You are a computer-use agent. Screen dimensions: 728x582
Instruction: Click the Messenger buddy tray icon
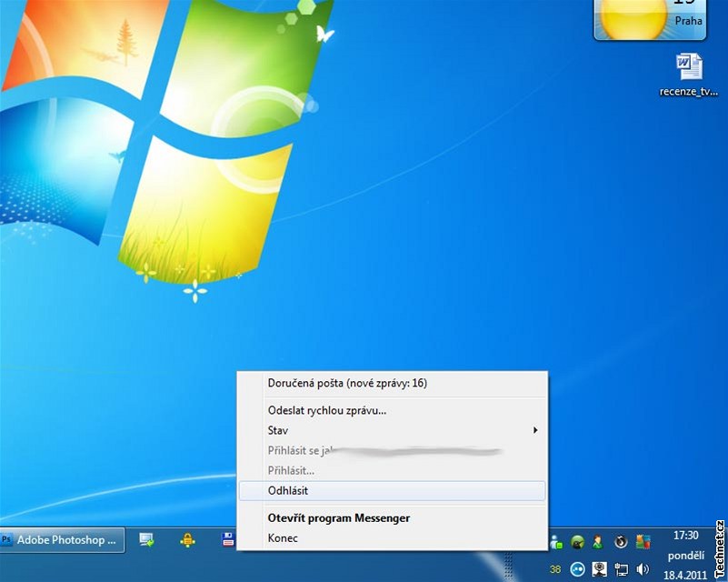[555, 542]
